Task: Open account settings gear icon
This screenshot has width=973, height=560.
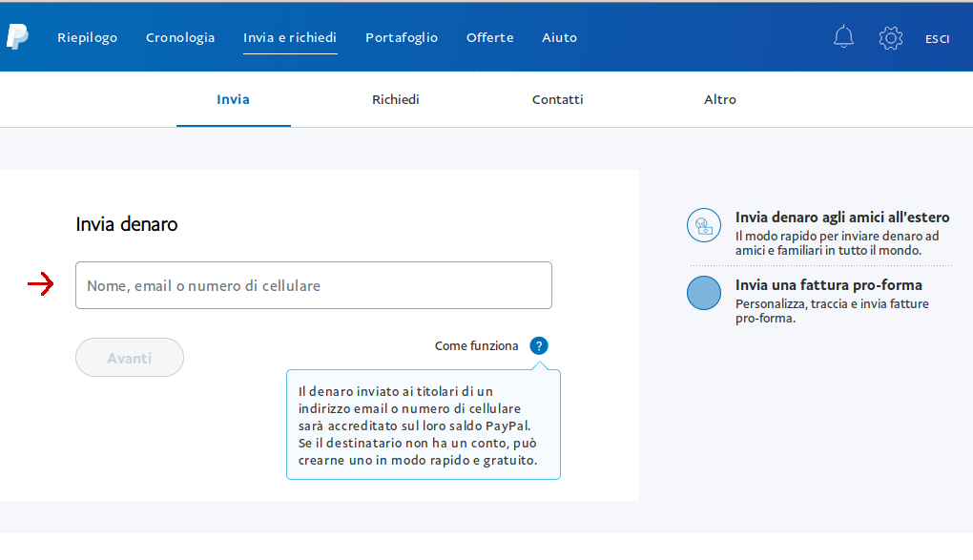Action: pos(890,37)
